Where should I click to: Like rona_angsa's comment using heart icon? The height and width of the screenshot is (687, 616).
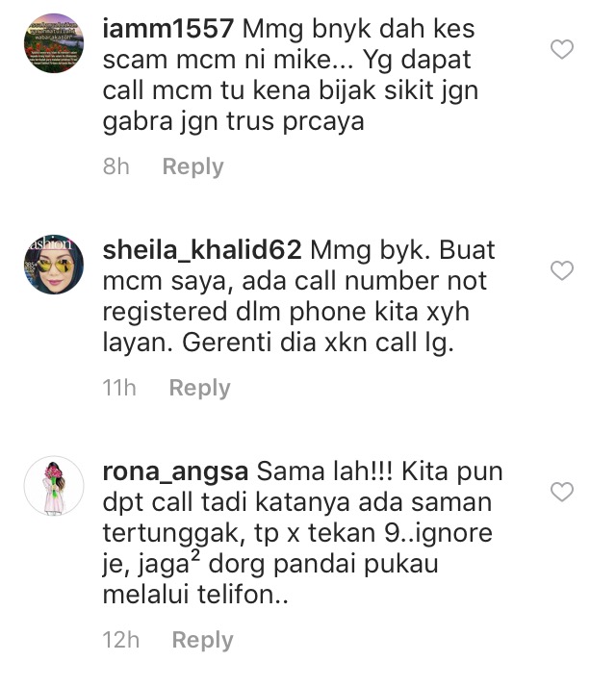pos(562,492)
